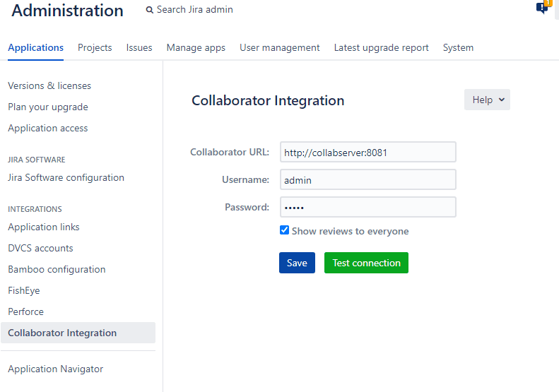Expand the Help dropdown

tap(487, 100)
